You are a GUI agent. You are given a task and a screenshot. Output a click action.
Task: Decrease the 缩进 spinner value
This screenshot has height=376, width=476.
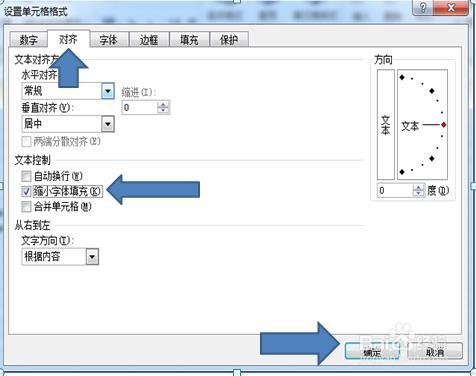pyautogui.click(x=163, y=111)
